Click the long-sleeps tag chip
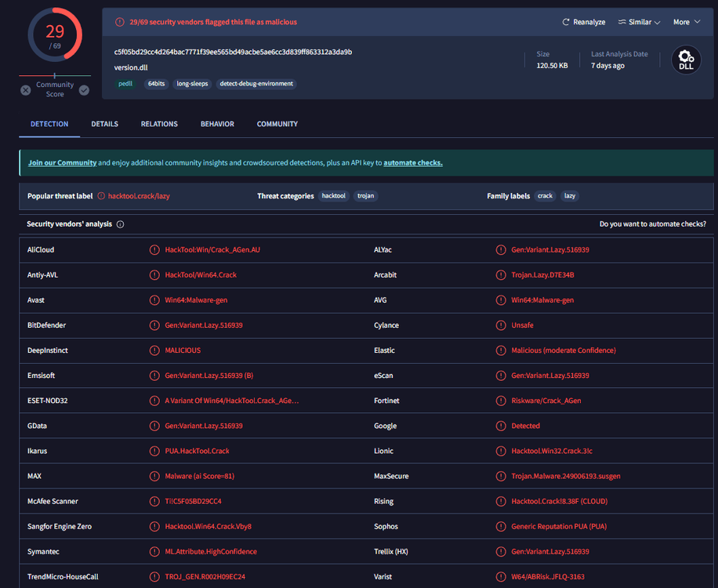This screenshot has height=588, width=718. pos(192,84)
